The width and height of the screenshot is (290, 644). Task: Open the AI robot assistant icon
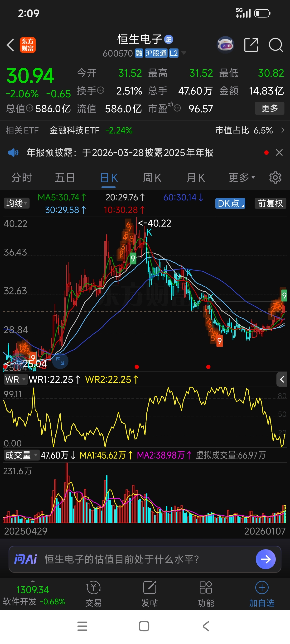225,45
